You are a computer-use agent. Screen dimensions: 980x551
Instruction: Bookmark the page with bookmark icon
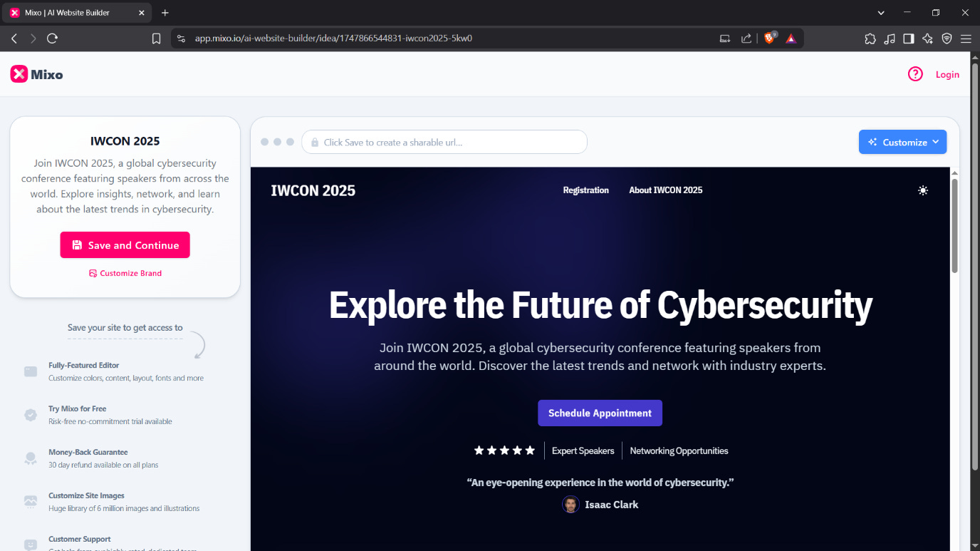pyautogui.click(x=156, y=38)
